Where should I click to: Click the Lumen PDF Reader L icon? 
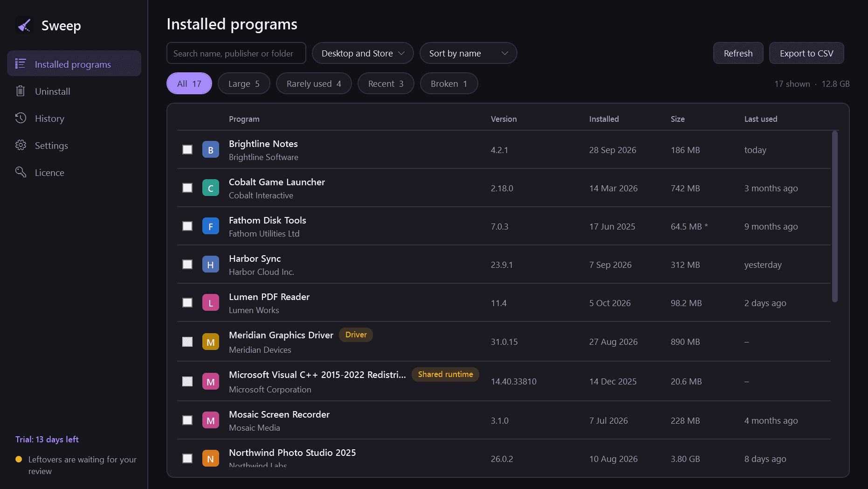pyautogui.click(x=211, y=303)
